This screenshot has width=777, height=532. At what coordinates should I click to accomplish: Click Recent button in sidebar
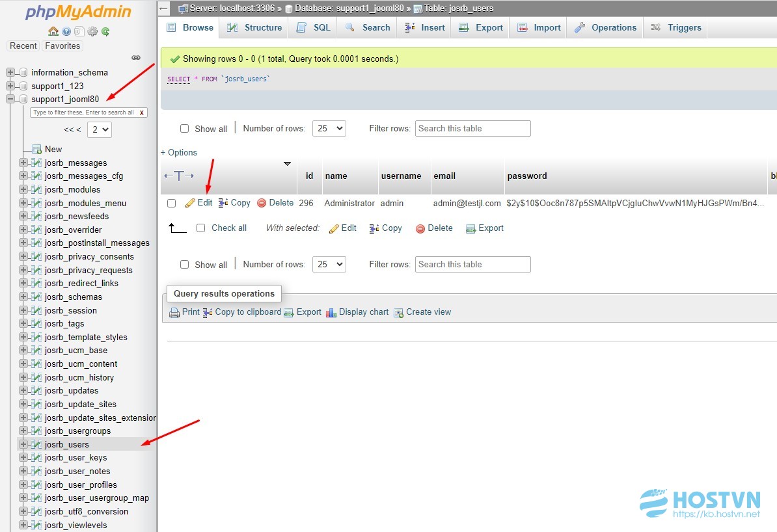coord(23,46)
